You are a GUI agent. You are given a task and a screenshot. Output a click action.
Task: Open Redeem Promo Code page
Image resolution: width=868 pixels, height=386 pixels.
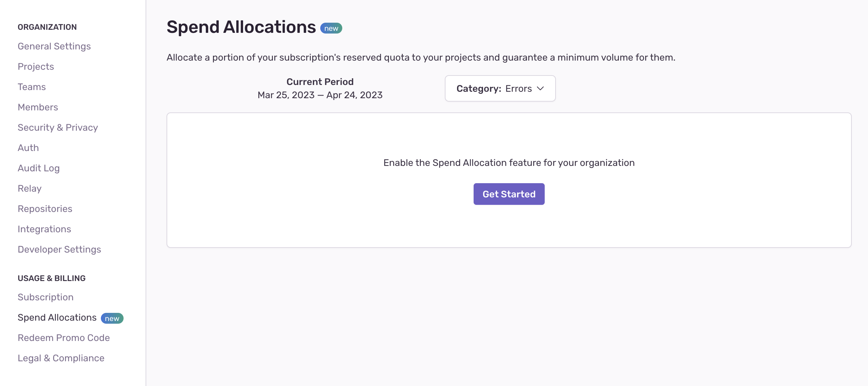pos(64,338)
